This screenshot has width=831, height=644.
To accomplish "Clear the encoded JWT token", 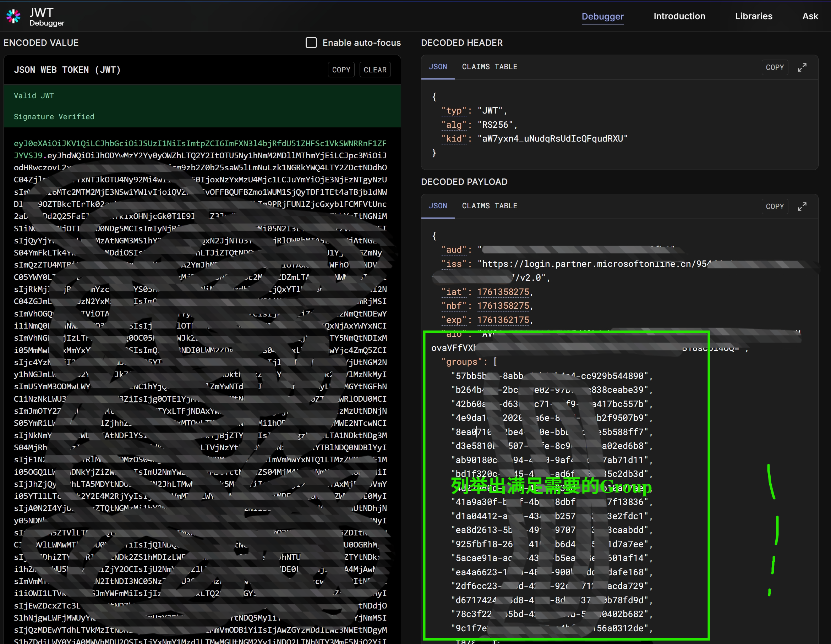I will 375,70.
